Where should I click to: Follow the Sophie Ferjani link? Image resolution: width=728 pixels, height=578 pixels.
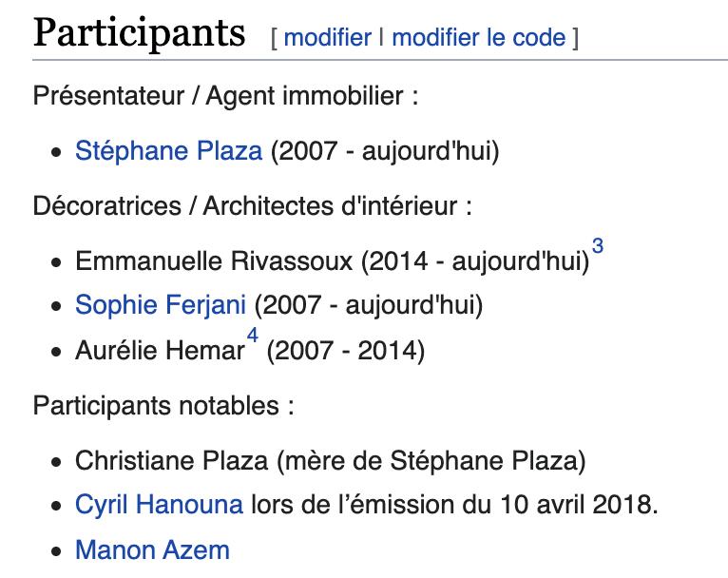coord(161,305)
